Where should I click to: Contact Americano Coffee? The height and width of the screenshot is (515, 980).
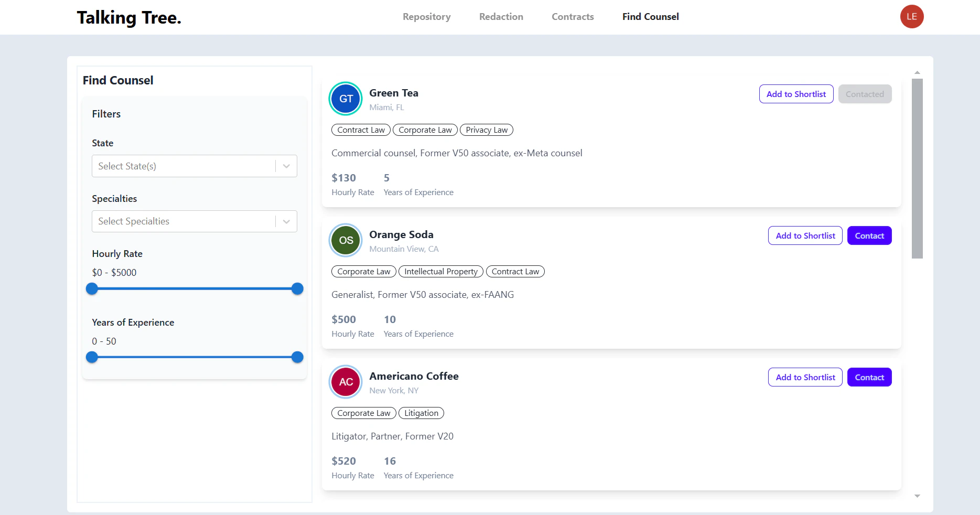[869, 377]
